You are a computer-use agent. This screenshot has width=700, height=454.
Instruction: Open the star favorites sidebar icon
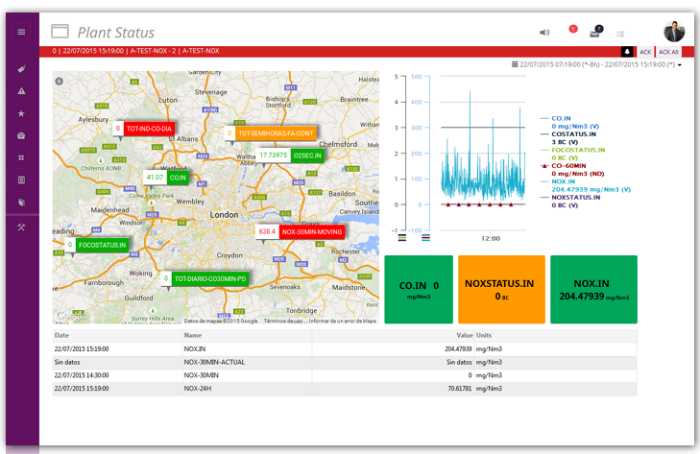(x=21, y=113)
